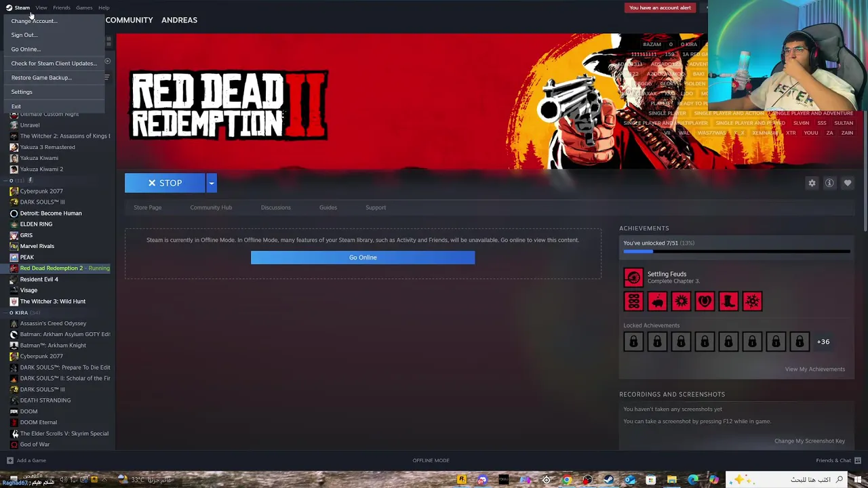868x488 pixels.
Task: Click the Settling Feuds achievement icon
Action: tap(633, 277)
